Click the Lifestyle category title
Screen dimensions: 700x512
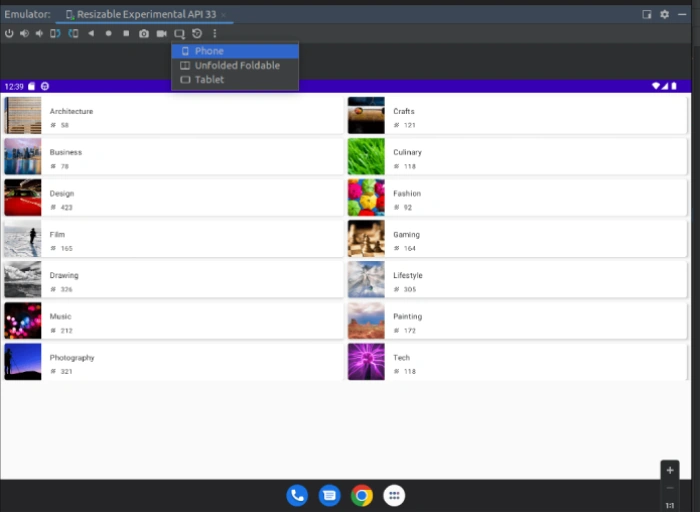tap(408, 275)
